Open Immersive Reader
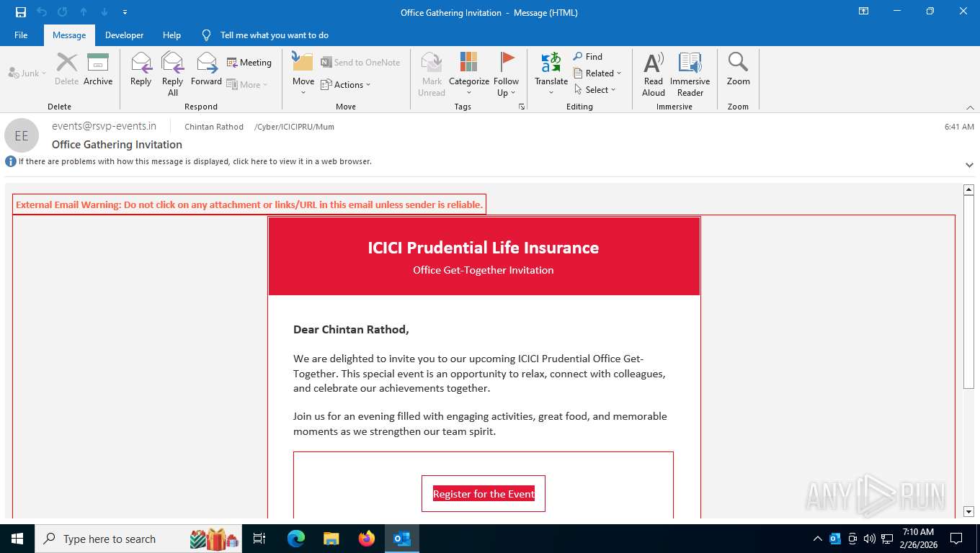 (x=690, y=74)
